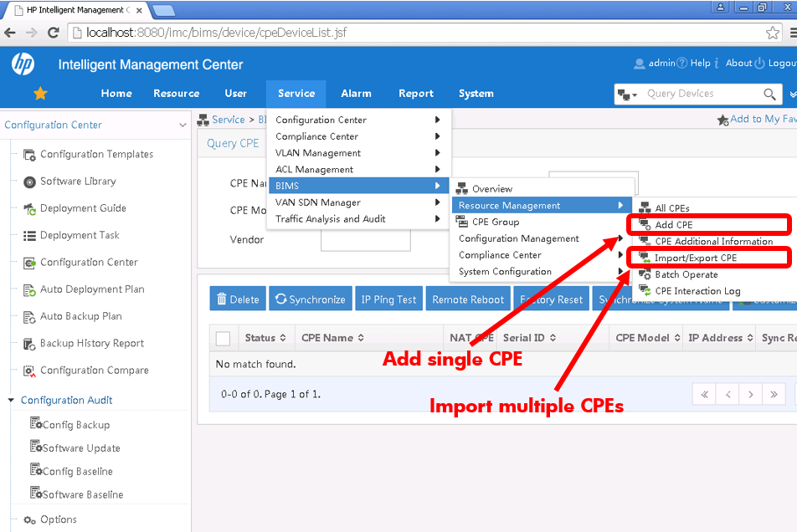Go to the first page of results
This screenshot has height=532, width=797.
704,395
